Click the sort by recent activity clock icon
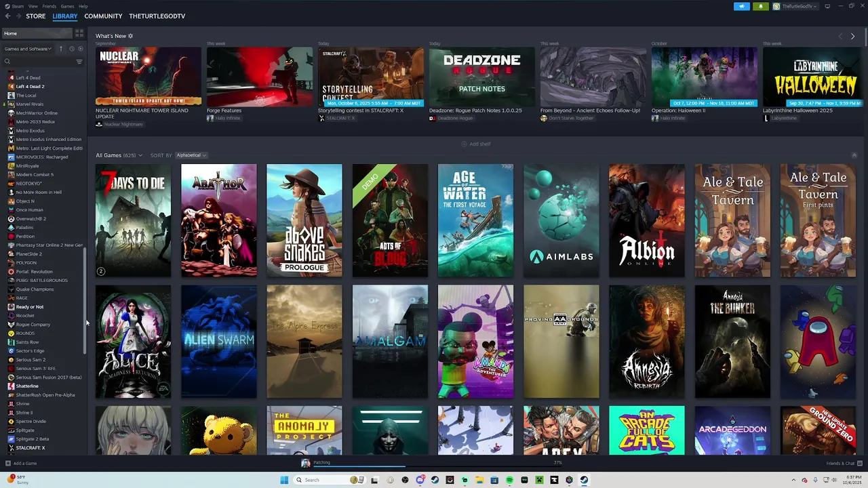 pos(71,49)
